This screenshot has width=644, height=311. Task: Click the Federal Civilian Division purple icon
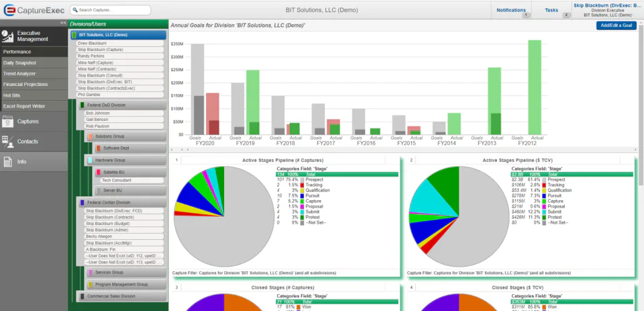(x=83, y=202)
